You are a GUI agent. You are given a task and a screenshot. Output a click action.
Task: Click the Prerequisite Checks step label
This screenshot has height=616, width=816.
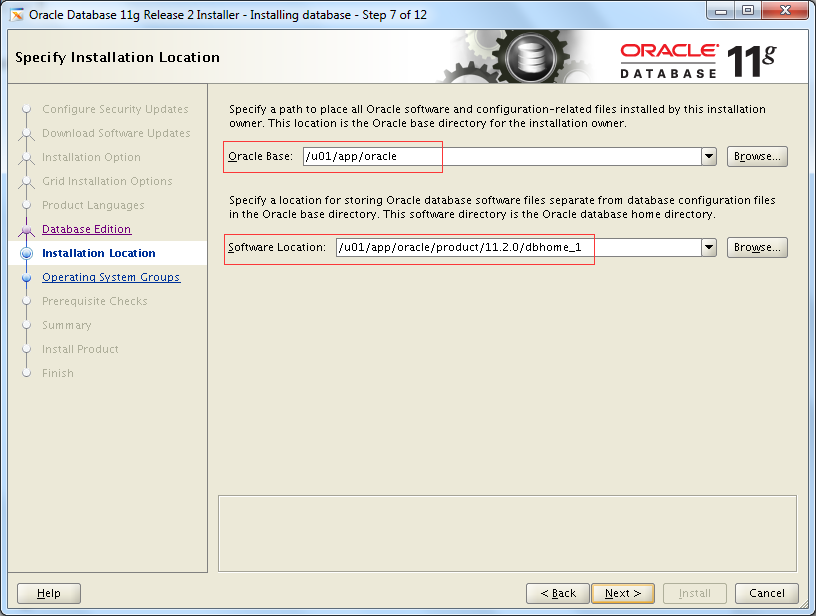pyautogui.click(x=95, y=301)
